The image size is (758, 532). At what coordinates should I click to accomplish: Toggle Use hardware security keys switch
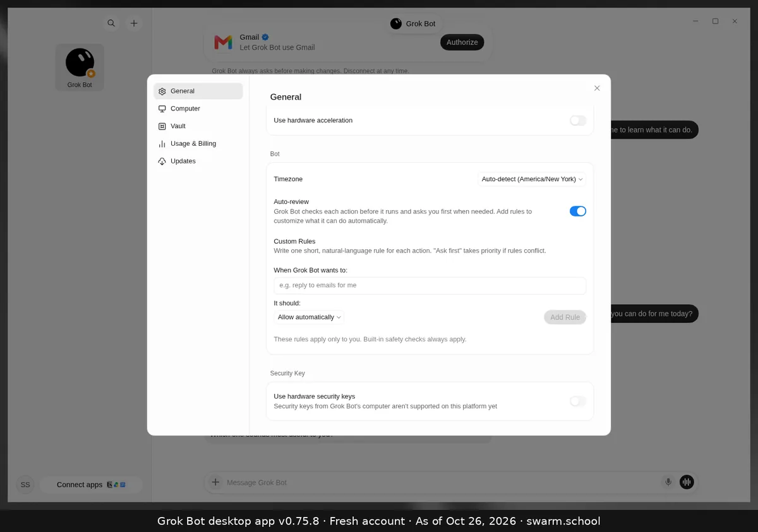(578, 401)
